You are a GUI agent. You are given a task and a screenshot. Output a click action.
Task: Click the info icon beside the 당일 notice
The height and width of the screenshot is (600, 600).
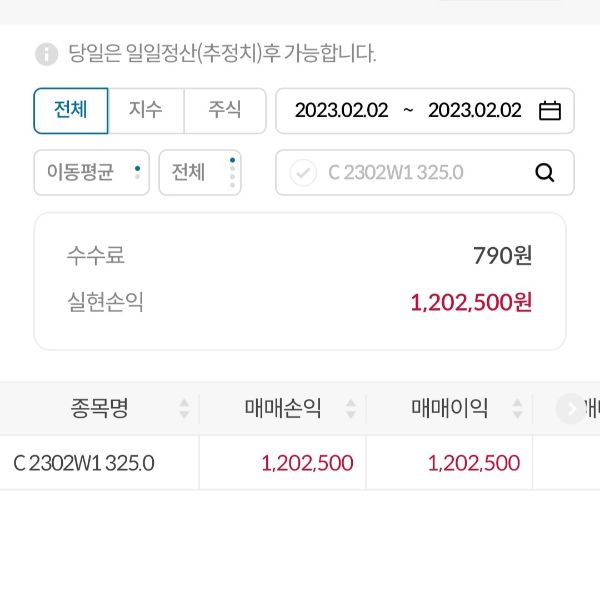coord(46,54)
